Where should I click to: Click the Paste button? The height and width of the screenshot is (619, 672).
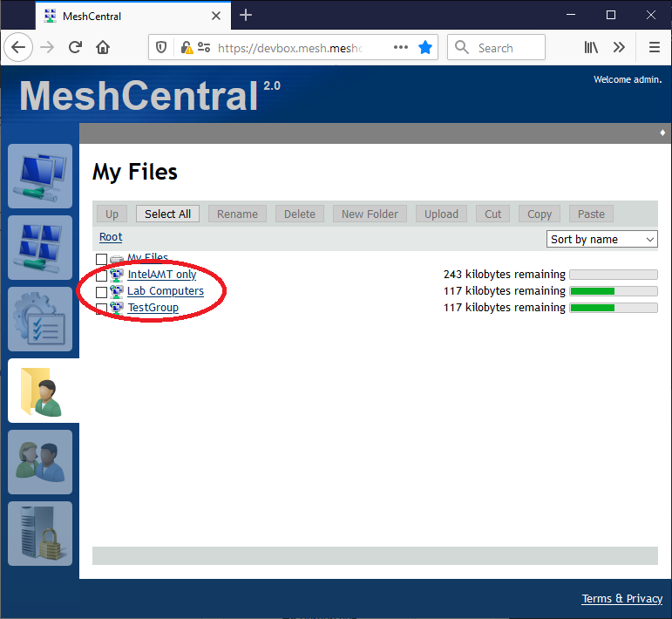592,214
